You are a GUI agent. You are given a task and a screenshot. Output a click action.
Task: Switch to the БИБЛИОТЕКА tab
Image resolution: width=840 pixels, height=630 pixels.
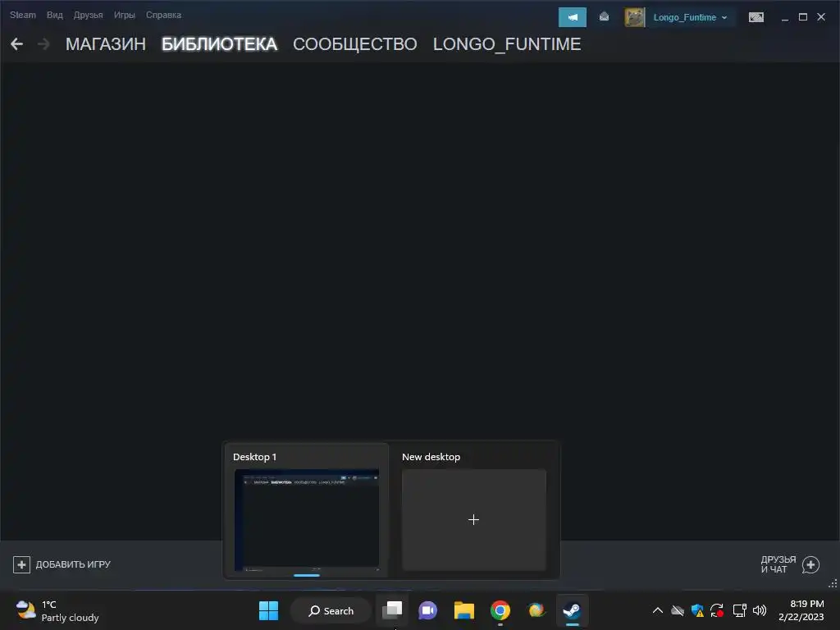pyautogui.click(x=219, y=44)
